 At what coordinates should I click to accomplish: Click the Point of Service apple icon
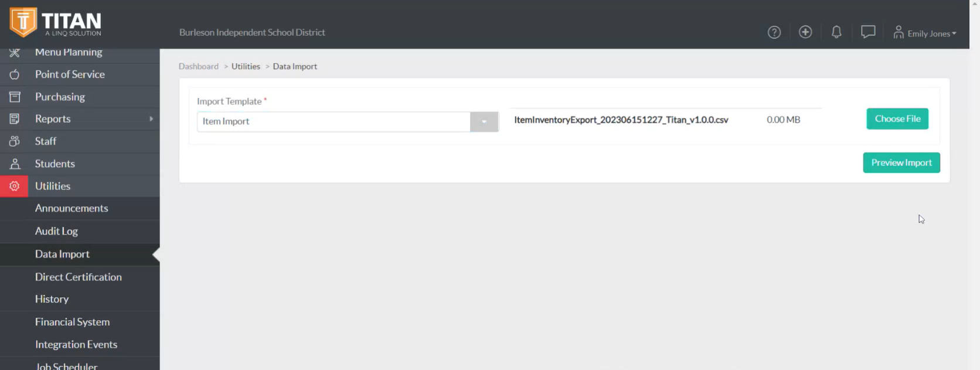pos(15,74)
